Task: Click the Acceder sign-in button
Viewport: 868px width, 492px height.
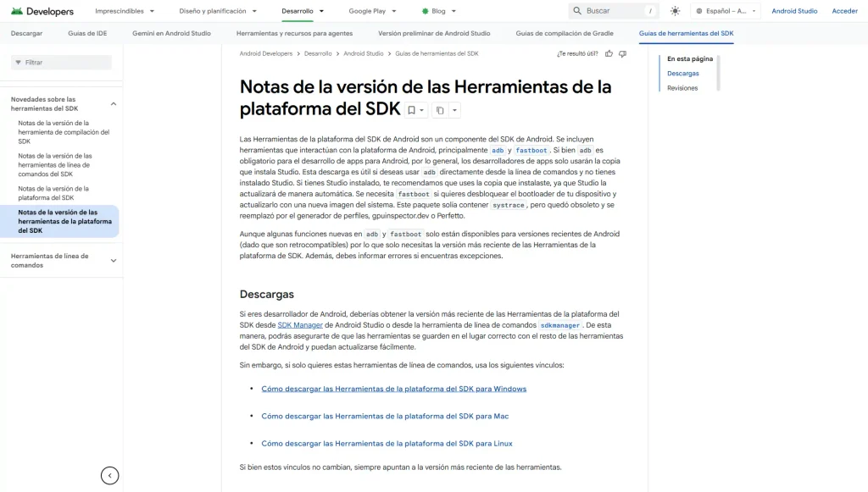Action: 845,11
